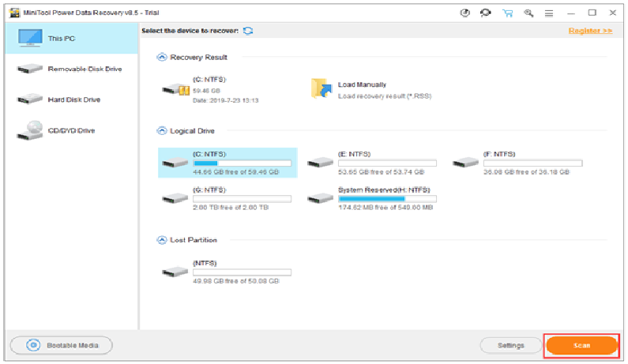Click the Load Manually folder icon

322,89
